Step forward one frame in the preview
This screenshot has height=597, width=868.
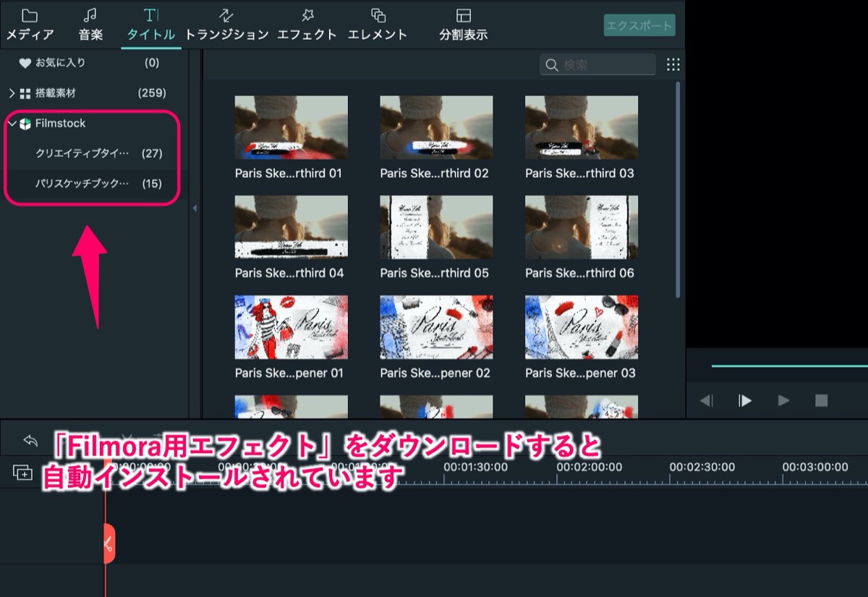tap(745, 400)
